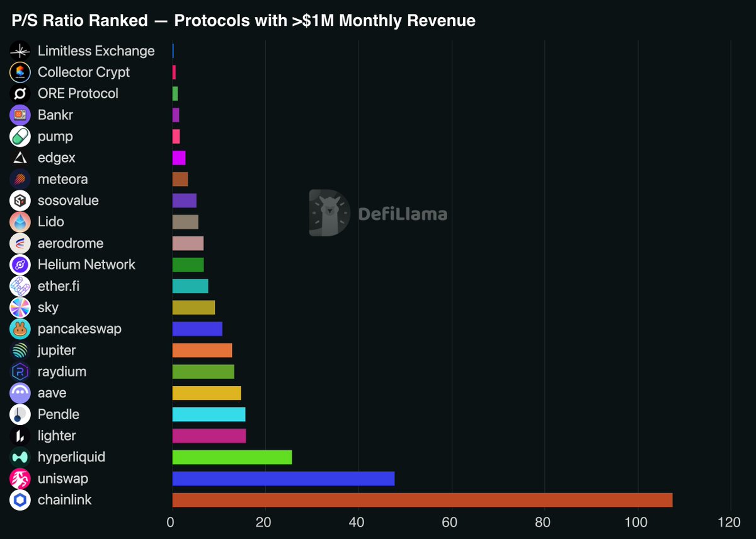Select the hyperliquid green bar
The image size is (756, 539).
(x=232, y=457)
